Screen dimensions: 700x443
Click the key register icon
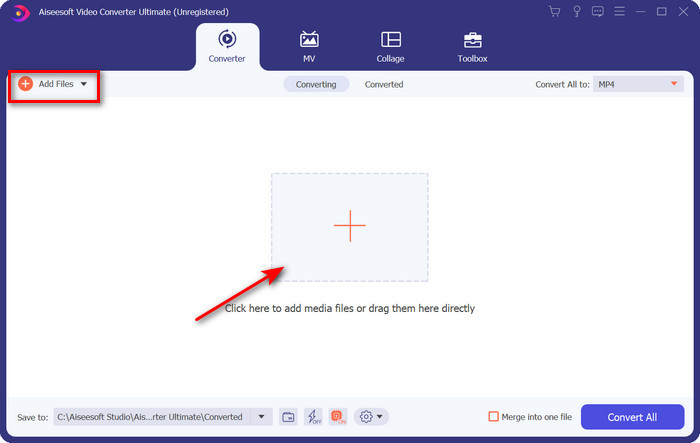(x=576, y=12)
